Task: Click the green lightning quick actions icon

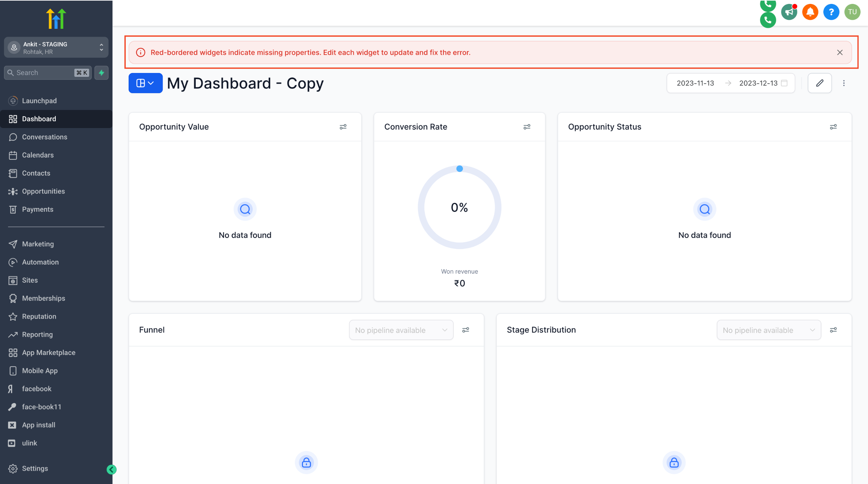Action: point(101,73)
